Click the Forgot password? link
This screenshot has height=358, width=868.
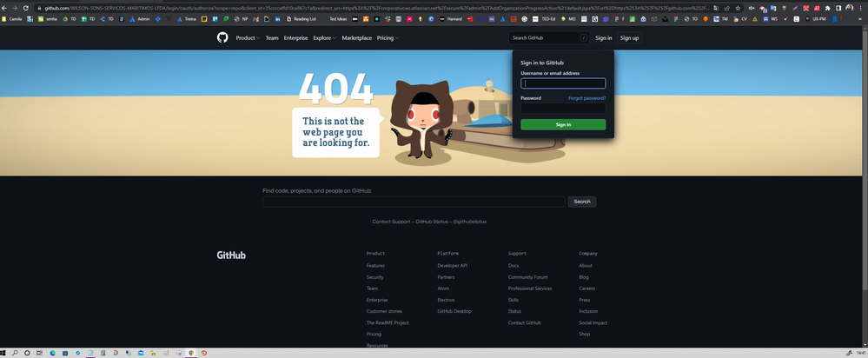click(586, 98)
